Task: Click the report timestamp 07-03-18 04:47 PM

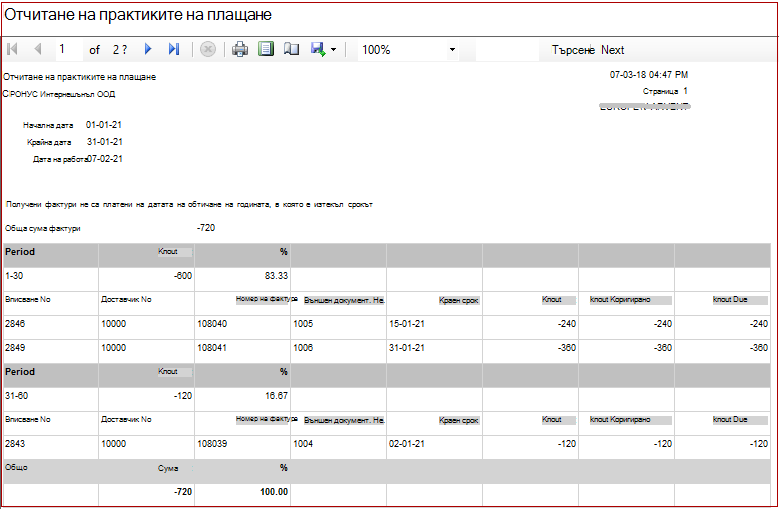Action: (649, 75)
